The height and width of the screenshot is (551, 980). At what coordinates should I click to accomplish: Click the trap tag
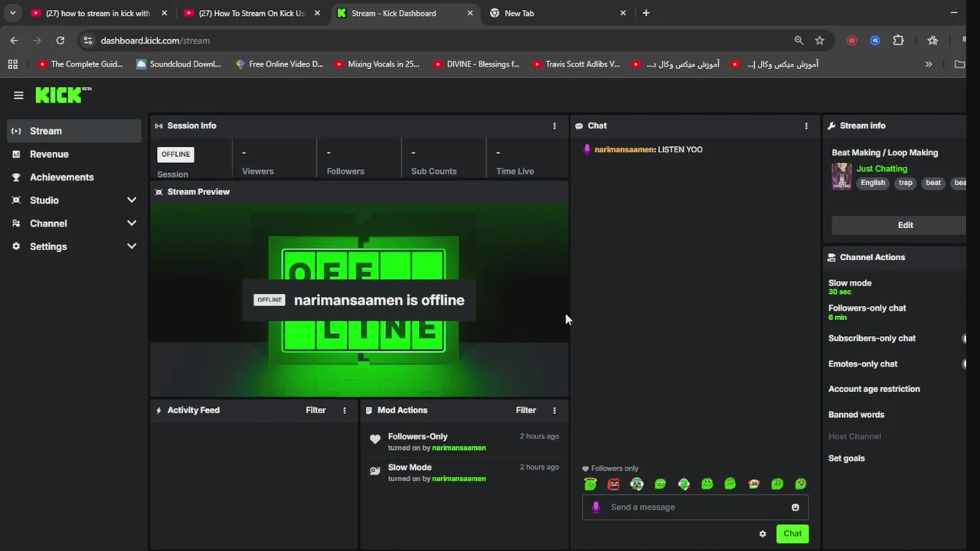[x=906, y=183]
